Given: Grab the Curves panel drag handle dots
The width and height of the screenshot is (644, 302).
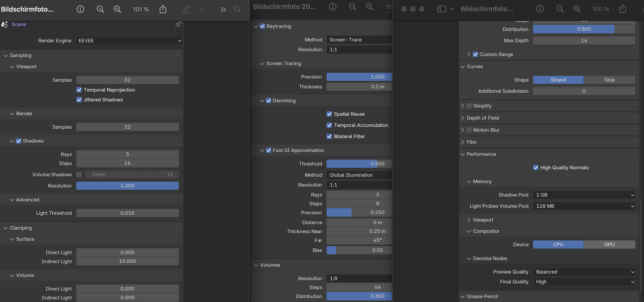Looking at the screenshot, I should 634,66.
